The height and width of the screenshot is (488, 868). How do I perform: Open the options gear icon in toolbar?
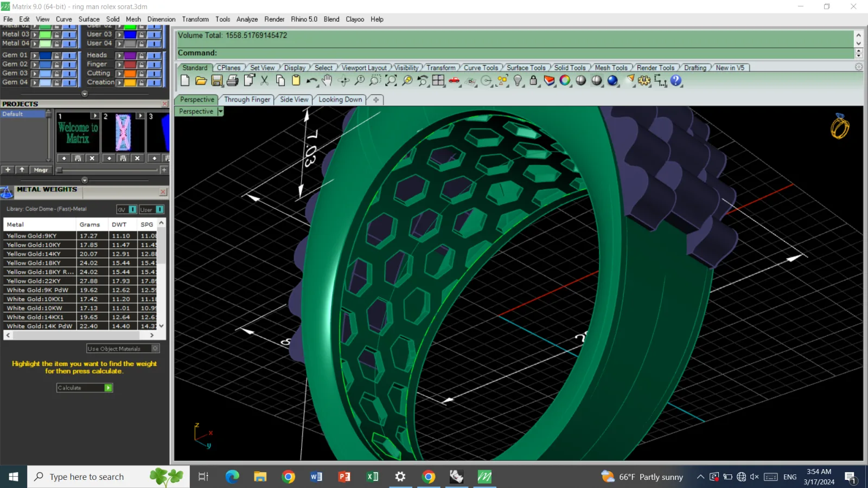point(644,81)
